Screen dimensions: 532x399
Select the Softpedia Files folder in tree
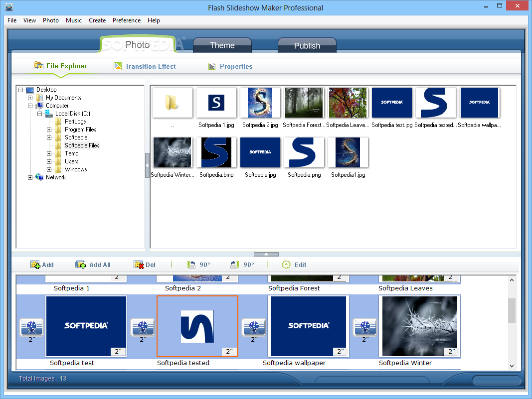(82, 145)
